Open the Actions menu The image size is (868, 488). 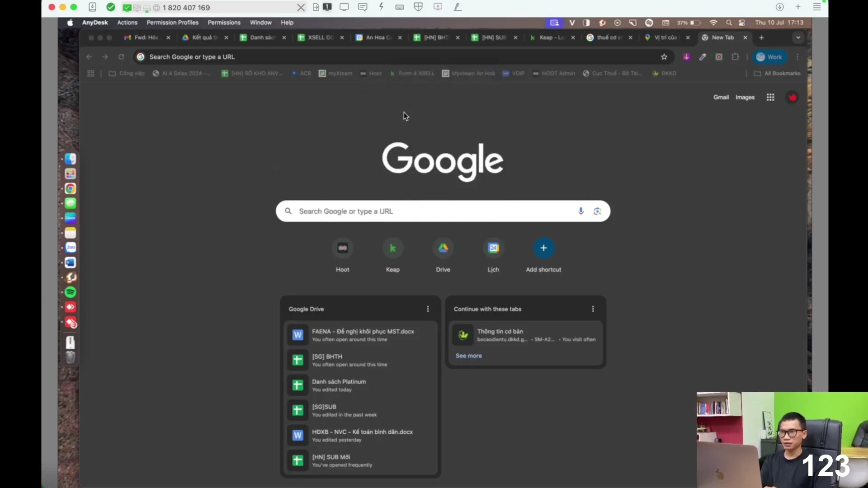127,23
